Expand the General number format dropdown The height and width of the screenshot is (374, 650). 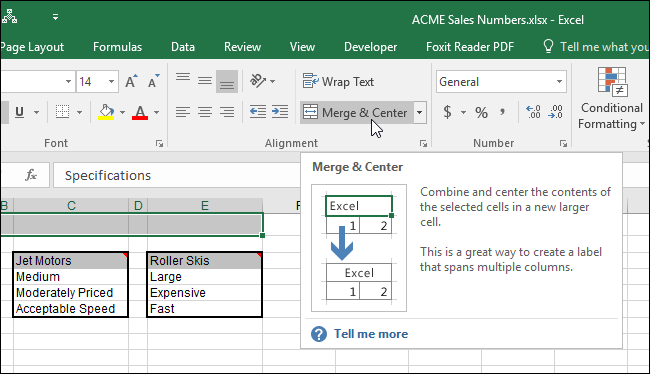(x=559, y=81)
